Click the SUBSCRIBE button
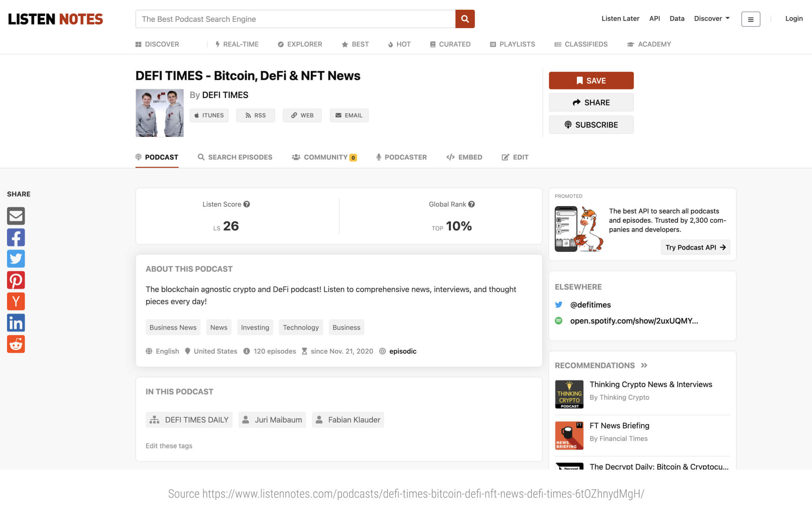 (x=591, y=124)
